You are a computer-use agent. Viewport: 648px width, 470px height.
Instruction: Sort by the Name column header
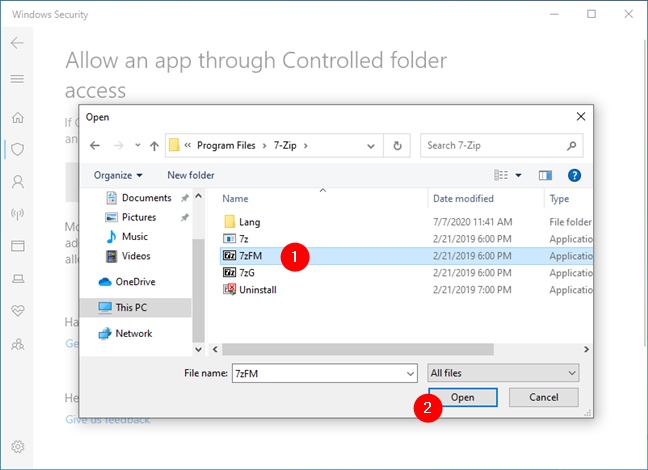(235, 198)
